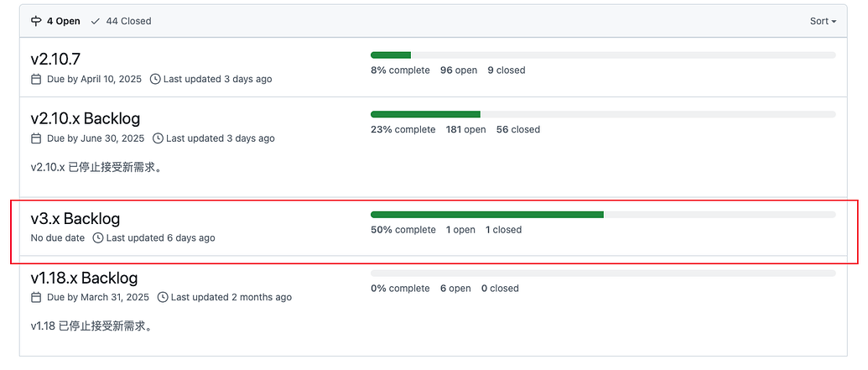This screenshot has height=370, width=868.
Task: Click the milestone signpost icon beside 4 Open
Action: tap(36, 21)
